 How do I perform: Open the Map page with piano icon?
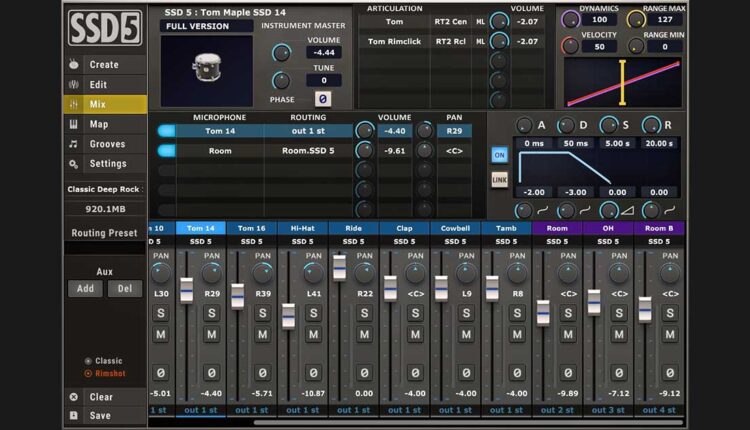[x=98, y=125]
